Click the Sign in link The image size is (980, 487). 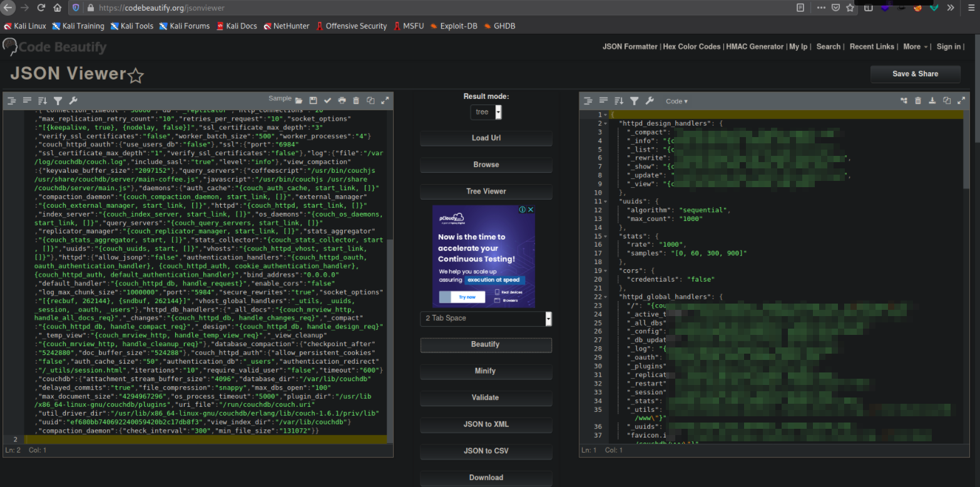(x=949, y=46)
